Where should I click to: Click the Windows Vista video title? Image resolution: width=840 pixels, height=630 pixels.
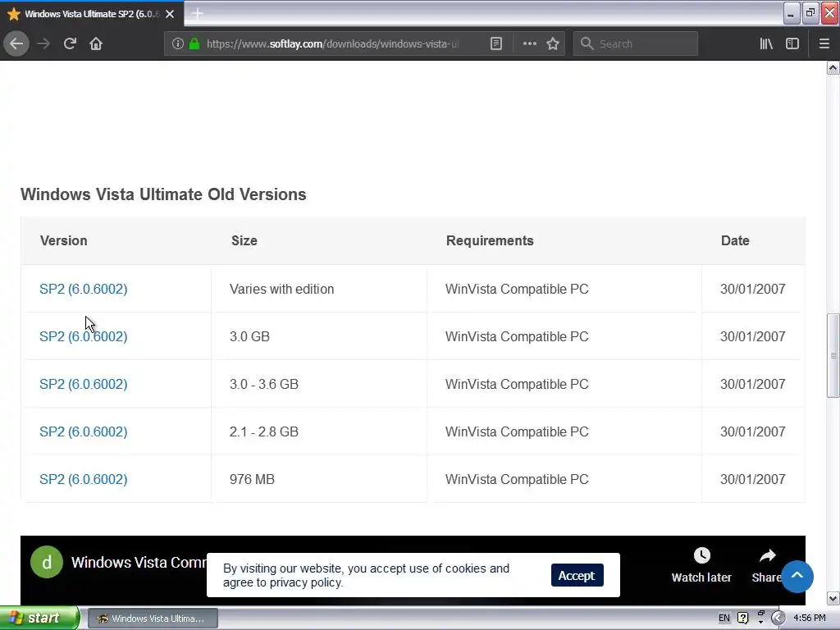tap(139, 562)
